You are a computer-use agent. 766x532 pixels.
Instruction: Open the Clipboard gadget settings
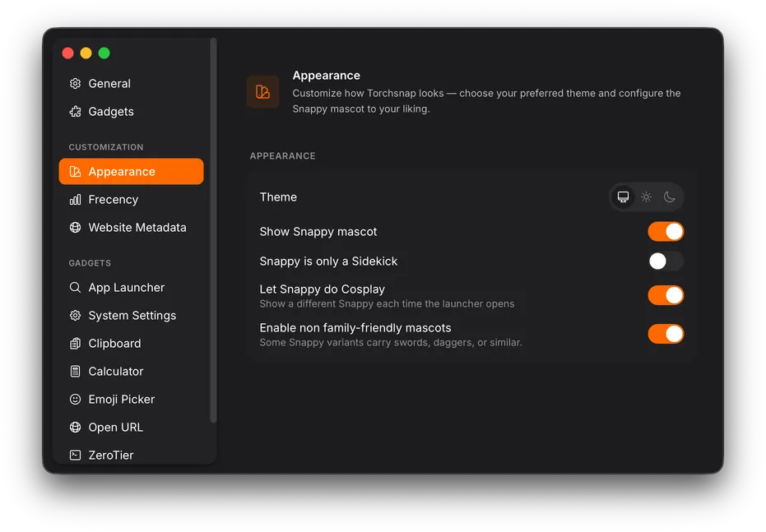(x=131, y=343)
